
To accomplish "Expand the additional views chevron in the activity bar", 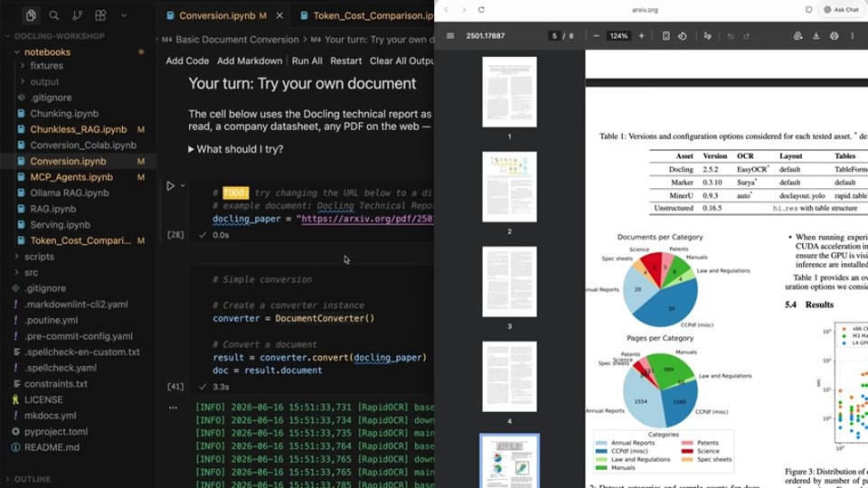I will click(124, 15).
